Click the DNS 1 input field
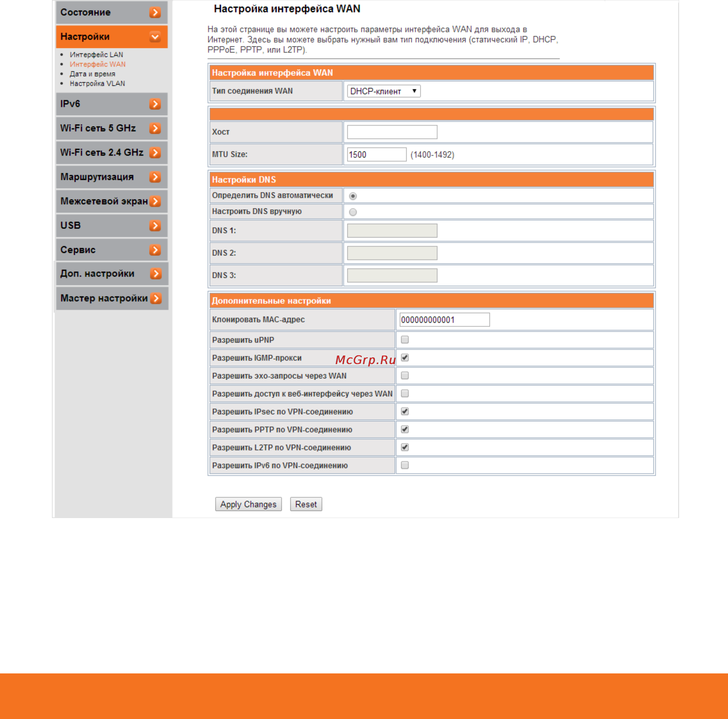The width and height of the screenshot is (728, 719). 392,231
